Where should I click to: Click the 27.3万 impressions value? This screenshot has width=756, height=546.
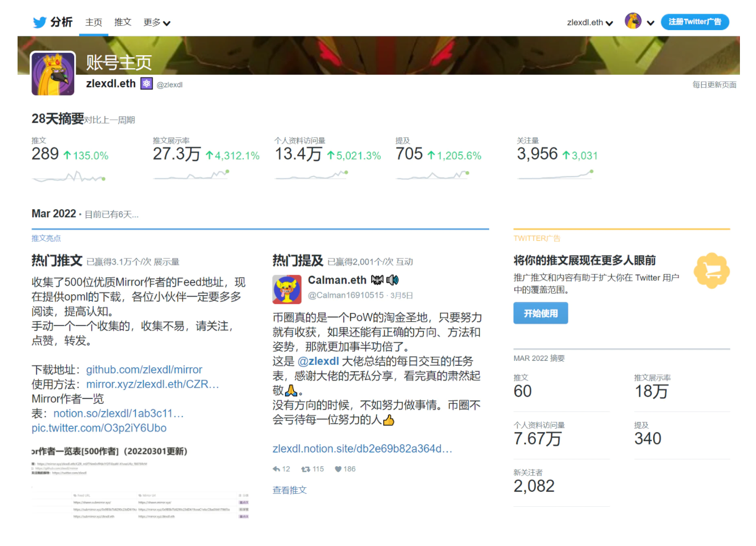177,154
